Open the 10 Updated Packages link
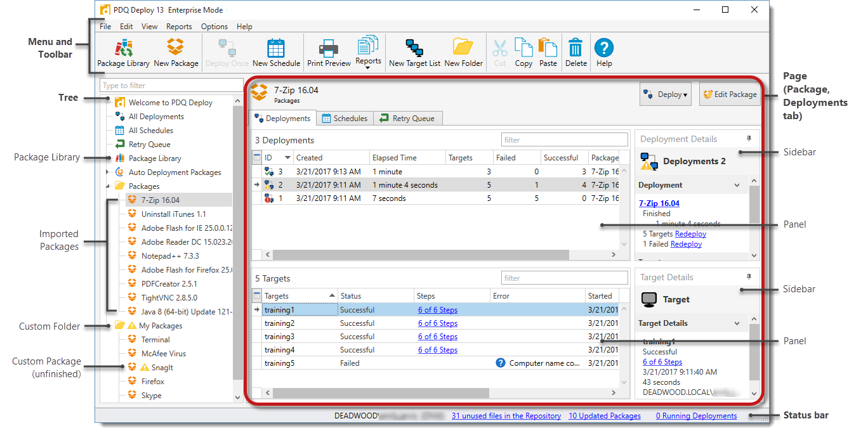This screenshot has height=433, width=868. pyautogui.click(x=604, y=416)
